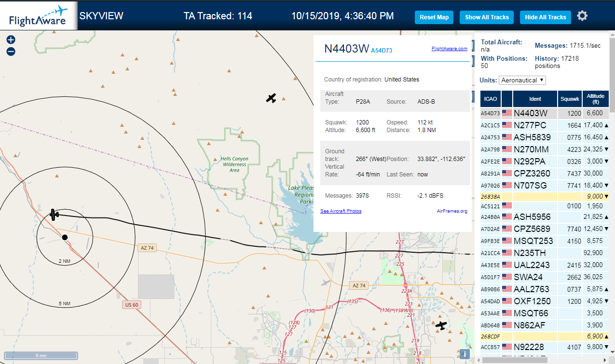This screenshot has height=364, width=615.
Task: Click the receiver location dot on map
Action: coord(65,237)
